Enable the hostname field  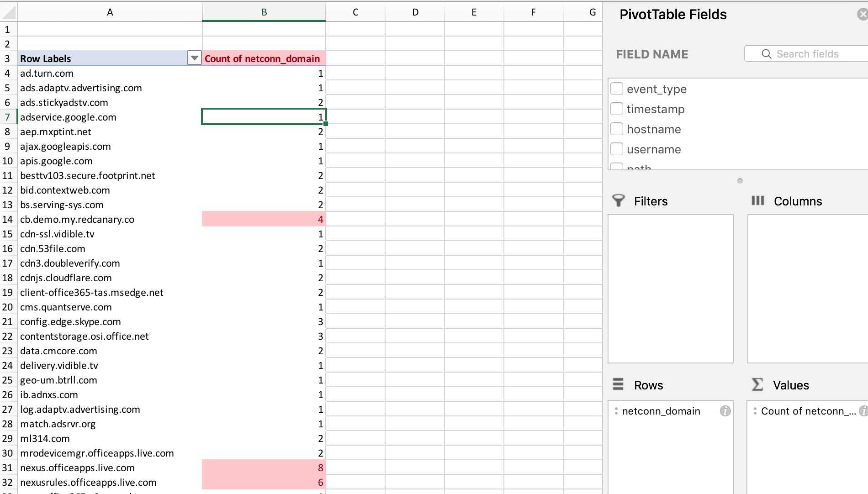pyautogui.click(x=617, y=129)
